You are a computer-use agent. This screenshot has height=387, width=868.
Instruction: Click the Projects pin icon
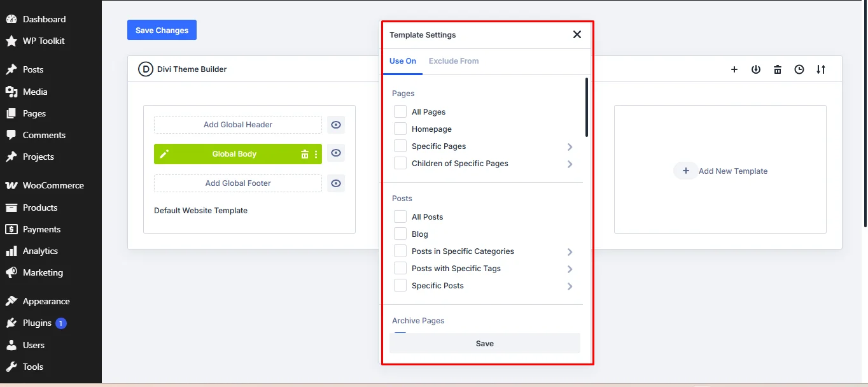(11, 157)
